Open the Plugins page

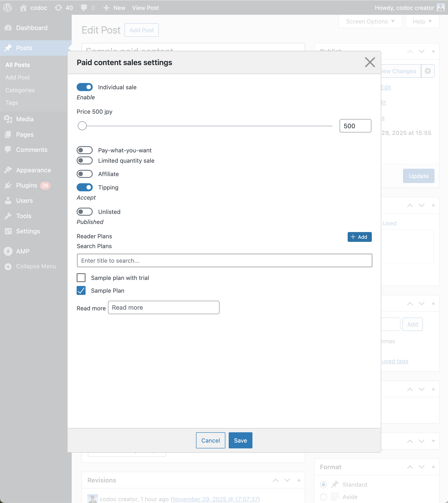click(26, 185)
